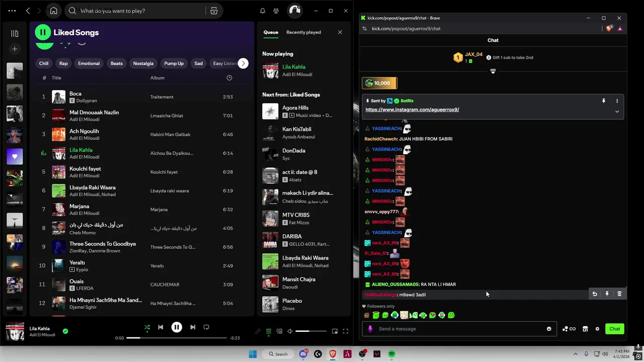Collapse the leaderboard arrow under JAX_04
The width and height of the screenshot is (644, 362).
tap(493, 71)
